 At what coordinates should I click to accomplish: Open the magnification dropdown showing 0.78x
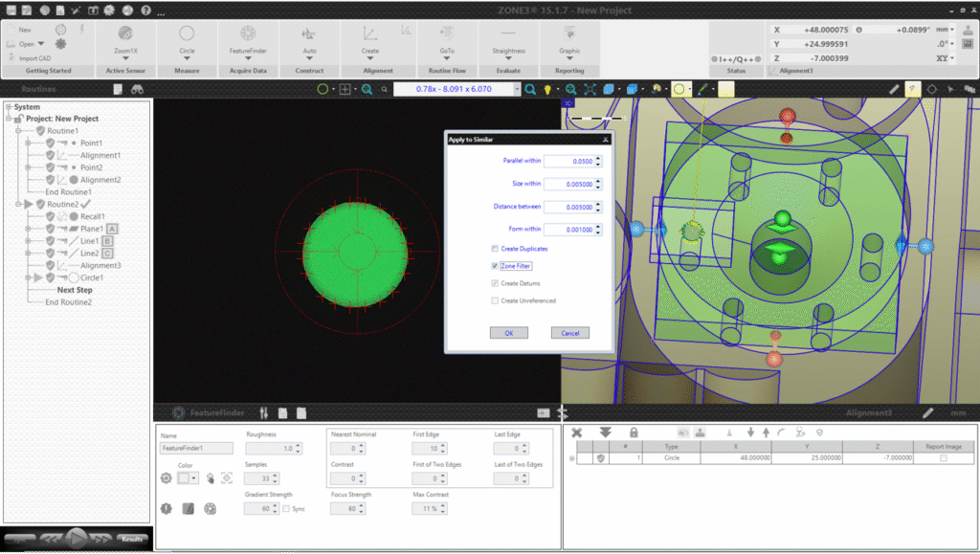tap(517, 89)
